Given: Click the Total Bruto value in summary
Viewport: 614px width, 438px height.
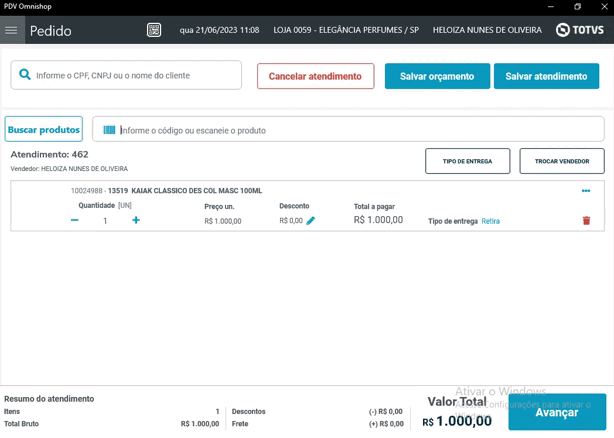Looking at the screenshot, I should [x=200, y=424].
